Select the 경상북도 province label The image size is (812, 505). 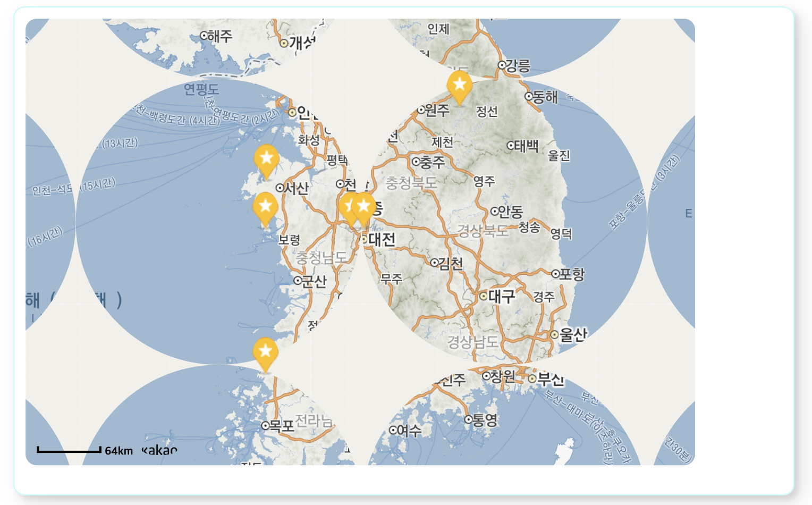[483, 231]
